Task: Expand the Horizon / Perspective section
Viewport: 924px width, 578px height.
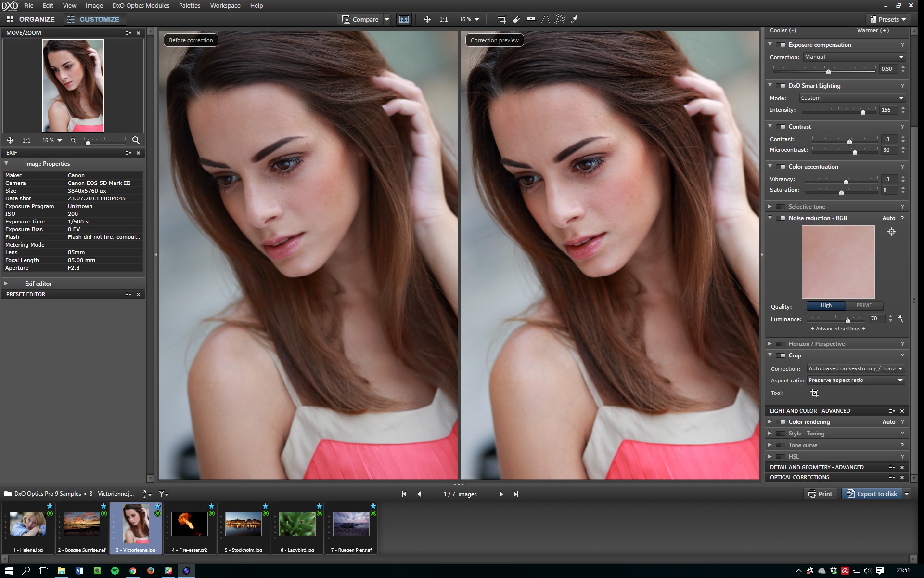Action: coord(770,344)
